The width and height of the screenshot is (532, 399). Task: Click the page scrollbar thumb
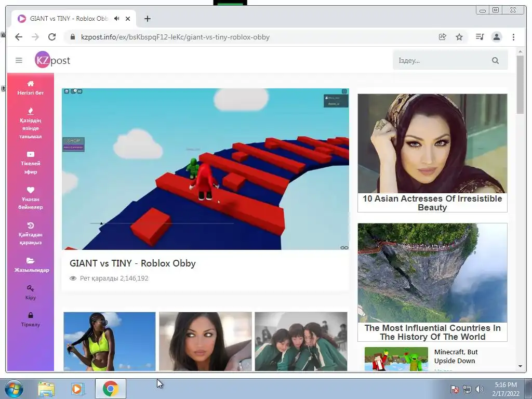click(520, 85)
